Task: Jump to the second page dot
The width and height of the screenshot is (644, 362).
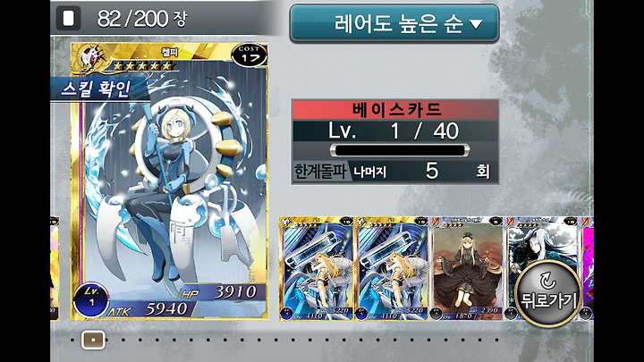Action: [123, 340]
